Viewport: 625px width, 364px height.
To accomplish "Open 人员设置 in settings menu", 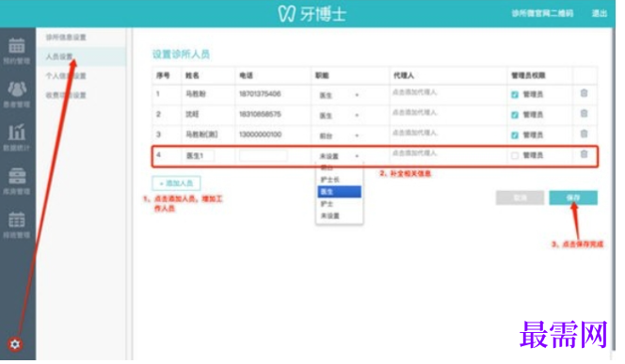I will tap(59, 56).
